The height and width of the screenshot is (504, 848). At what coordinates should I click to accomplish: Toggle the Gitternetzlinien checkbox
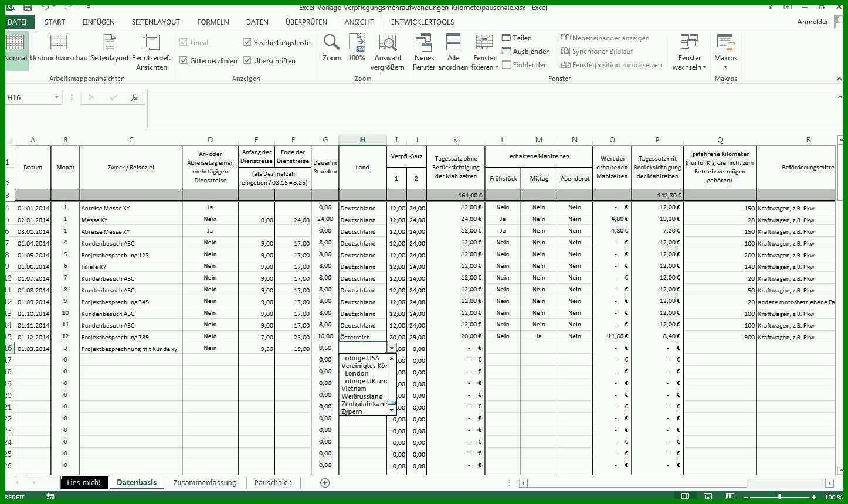pyautogui.click(x=184, y=60)
